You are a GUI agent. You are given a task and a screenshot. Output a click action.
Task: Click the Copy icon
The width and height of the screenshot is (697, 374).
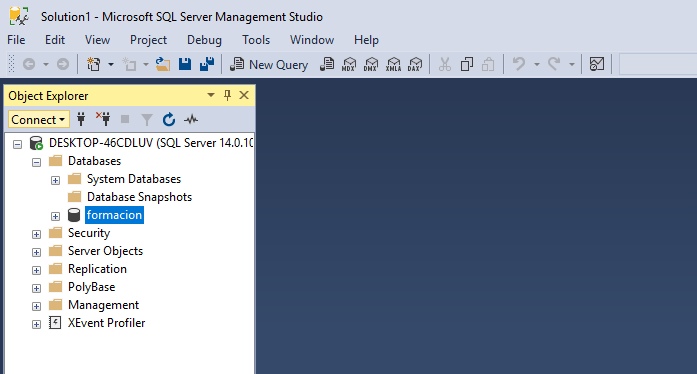point(467,64)
